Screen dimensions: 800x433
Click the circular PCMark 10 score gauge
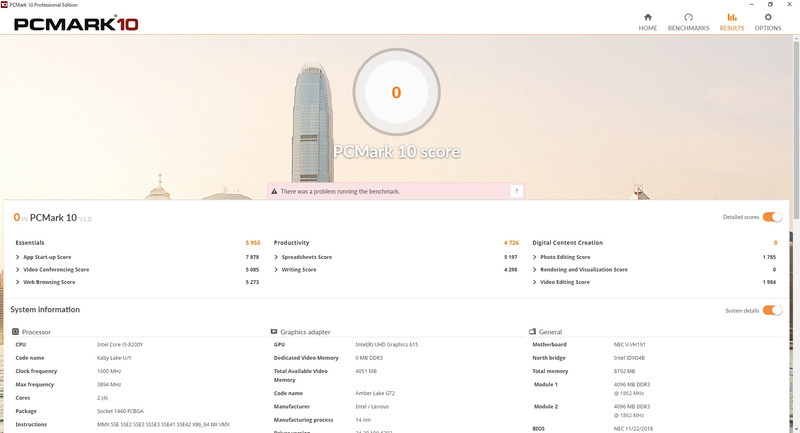click(x=396, y=92)
